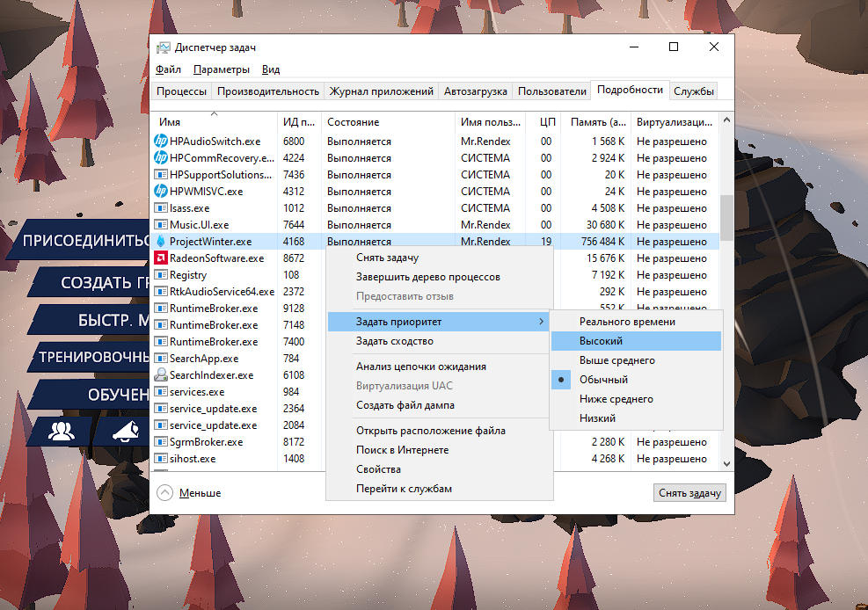This screenshot has height=610, width=868.
Task: Click the HPCommRecovery HP icon
Action: tap(161, 157)
